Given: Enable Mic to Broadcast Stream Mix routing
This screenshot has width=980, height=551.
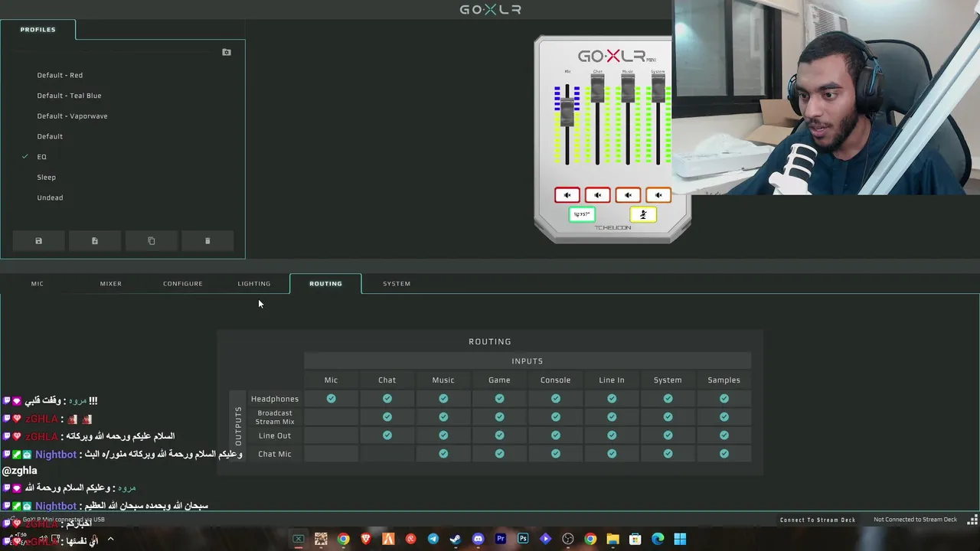Looking at the screenshot, I should tap(331, 417).
